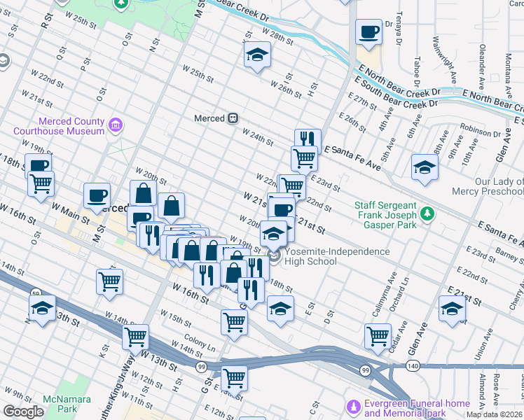
Task: Open the Merced County Courthouse Museum pin
Action: [x=116, y=125]
